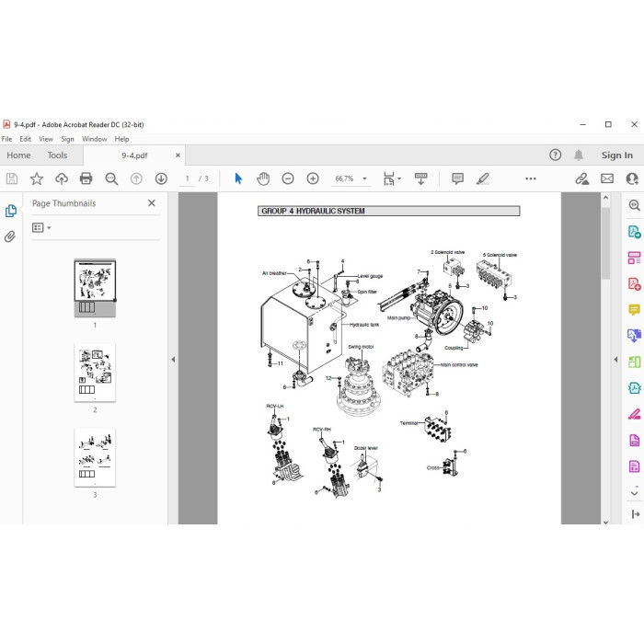Select page 1 thumbnail

tap(95, 288)
